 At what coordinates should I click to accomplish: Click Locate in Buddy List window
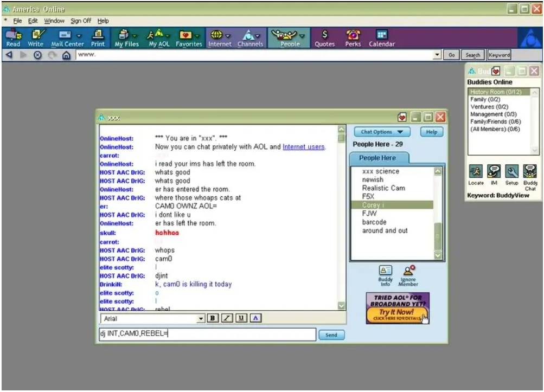tap(476, 175)
